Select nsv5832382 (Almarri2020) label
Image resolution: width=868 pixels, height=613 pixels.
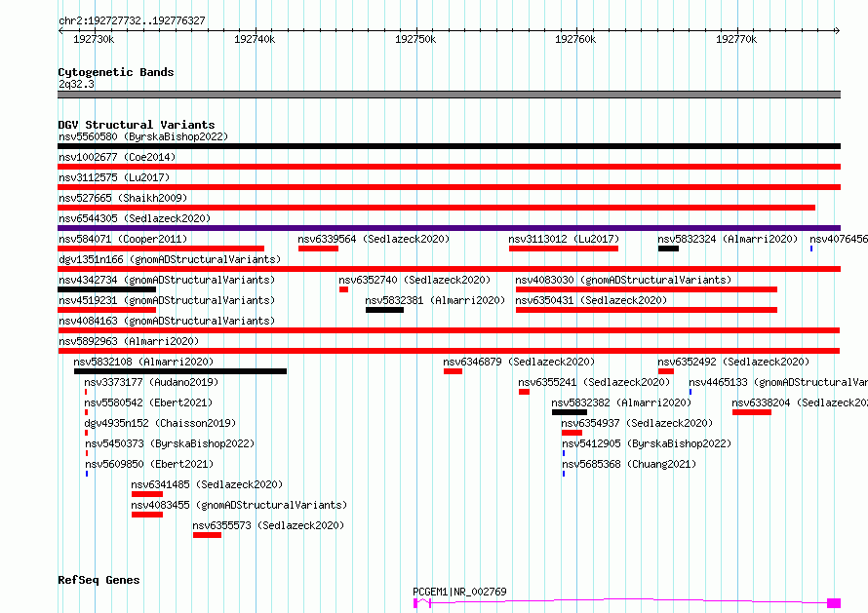(x=621, y=402)
